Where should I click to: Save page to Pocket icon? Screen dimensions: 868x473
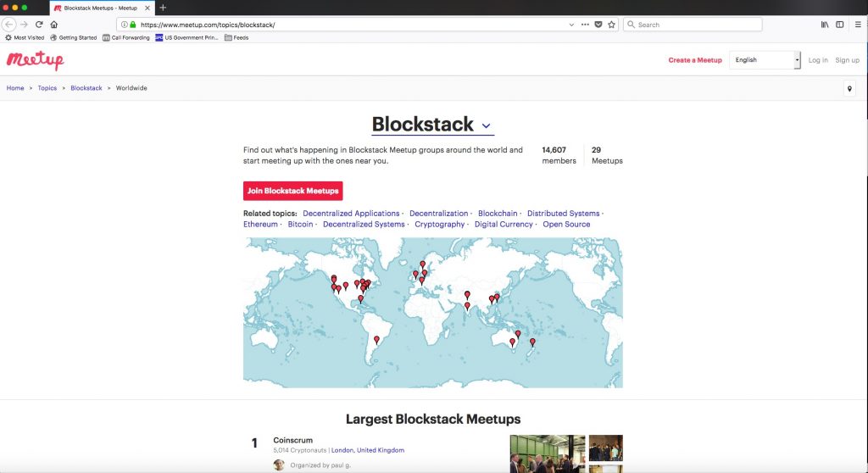click(598, 25)
